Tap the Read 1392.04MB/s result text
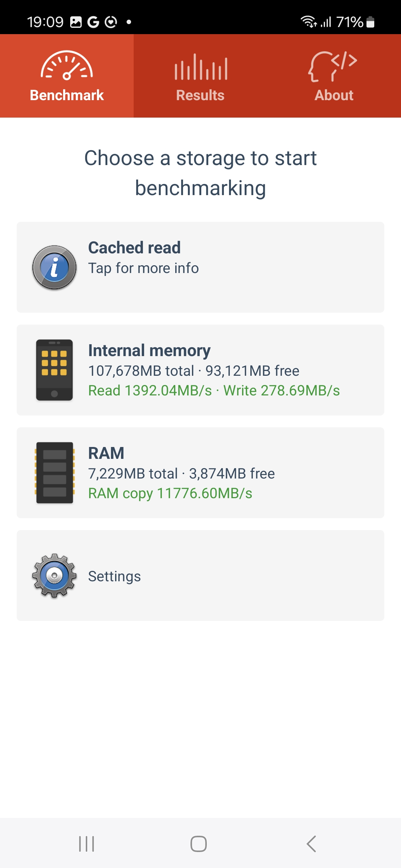401x868 pixels. (150, 391)
